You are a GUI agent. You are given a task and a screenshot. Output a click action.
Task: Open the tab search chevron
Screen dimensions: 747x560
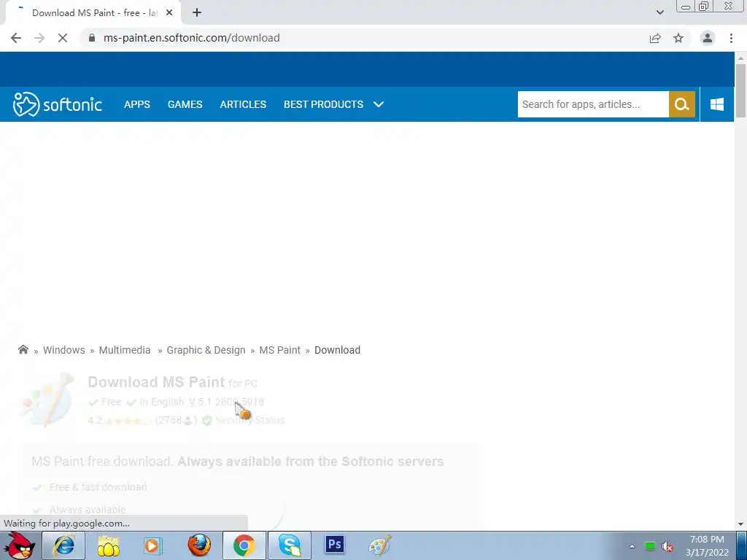pyautogui.click(x=659, y=12)
